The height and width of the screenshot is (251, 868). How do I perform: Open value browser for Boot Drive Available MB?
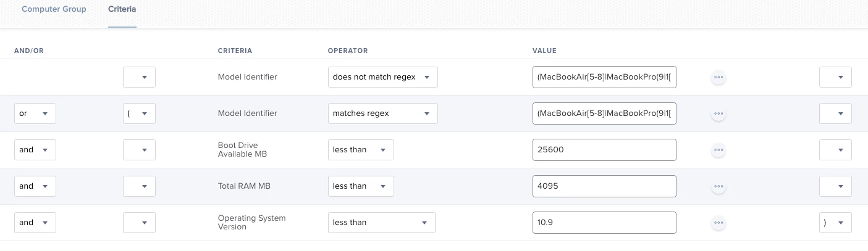tap(718, 150)
